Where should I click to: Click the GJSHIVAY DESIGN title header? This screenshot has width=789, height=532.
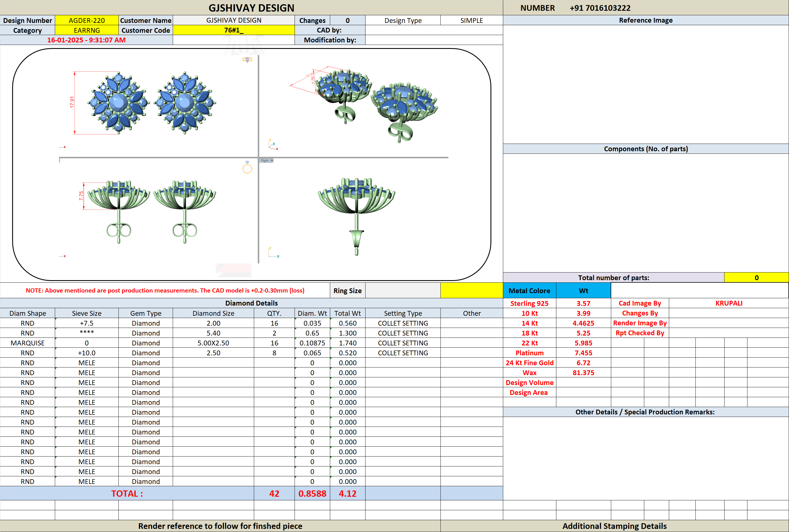pos(251,8)
